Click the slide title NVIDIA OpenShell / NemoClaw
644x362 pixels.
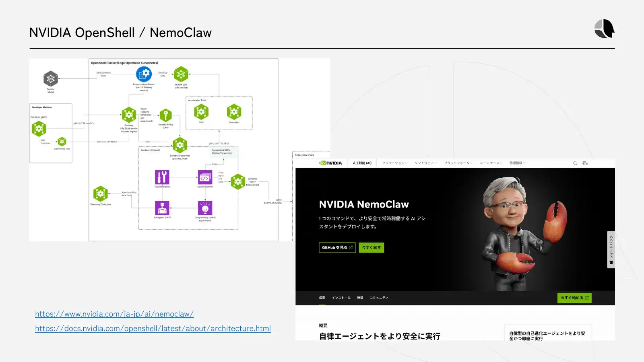tap(120, 33)
